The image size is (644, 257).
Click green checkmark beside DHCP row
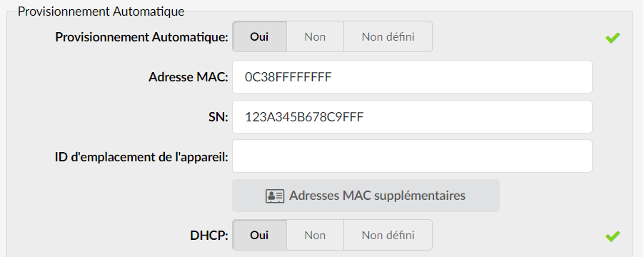(613, 236)
